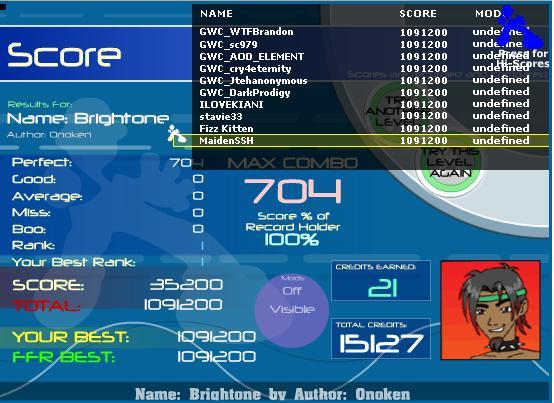Click the white dancer icon beside MaidenSSH
This screenshot has height=403, width=554.
[x=177, y=135]
